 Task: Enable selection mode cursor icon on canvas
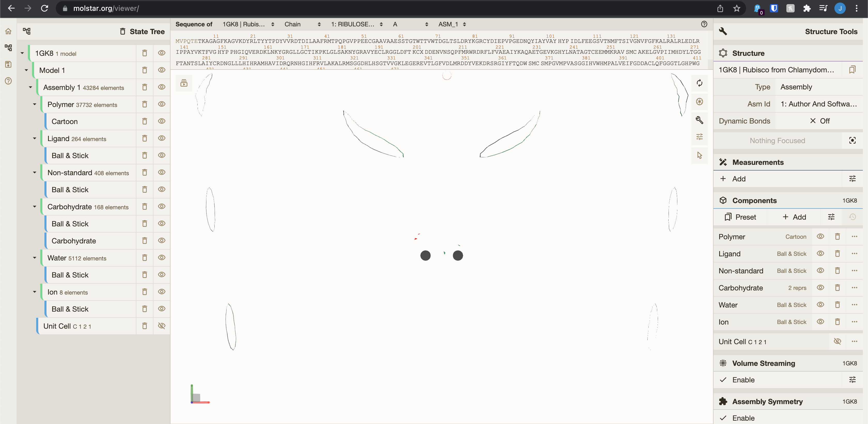point(700,155)
